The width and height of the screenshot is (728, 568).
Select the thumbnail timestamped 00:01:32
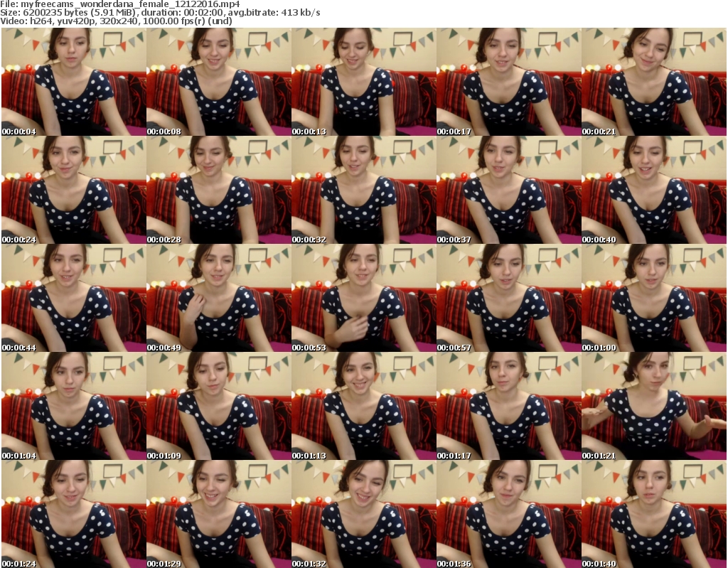coord(364,514)
